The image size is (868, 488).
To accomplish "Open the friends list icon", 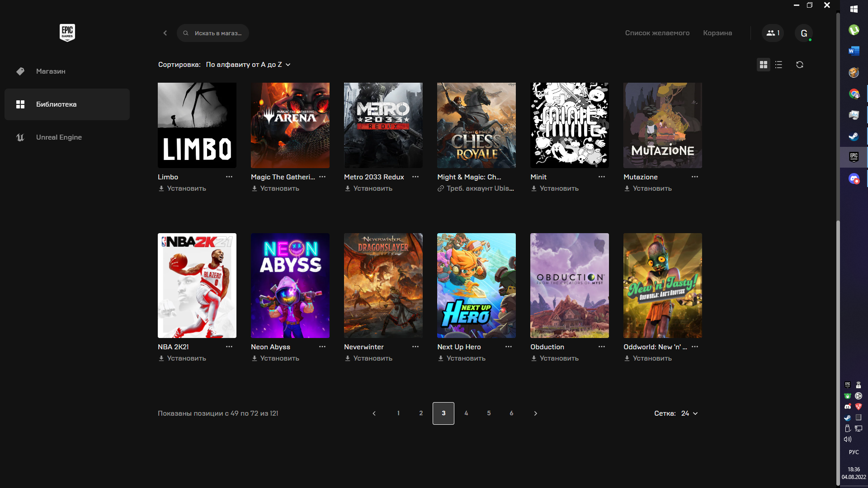I will pos(773,33).
